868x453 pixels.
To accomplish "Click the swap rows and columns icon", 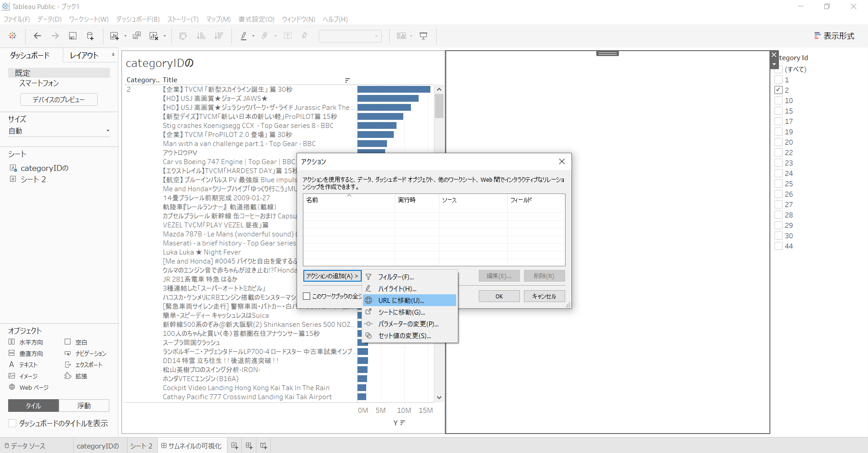I will [183, 36].
